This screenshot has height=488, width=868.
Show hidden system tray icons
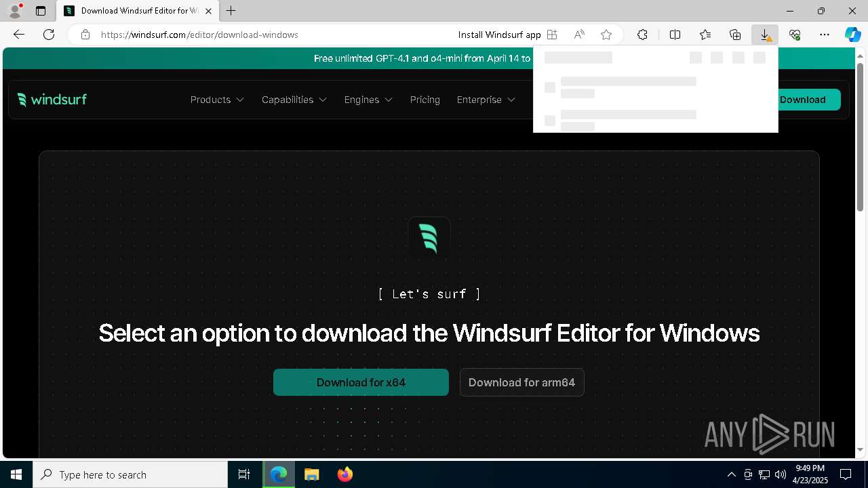[731, 474]
